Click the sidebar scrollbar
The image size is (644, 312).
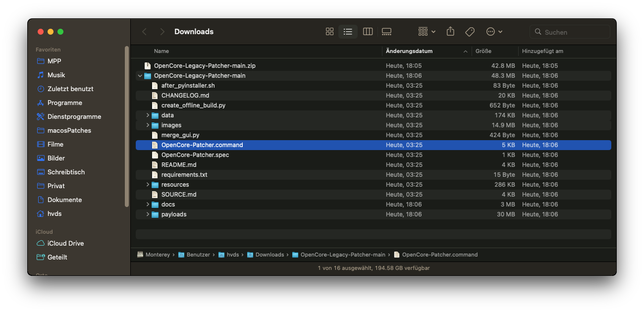[x=127, y=126]
